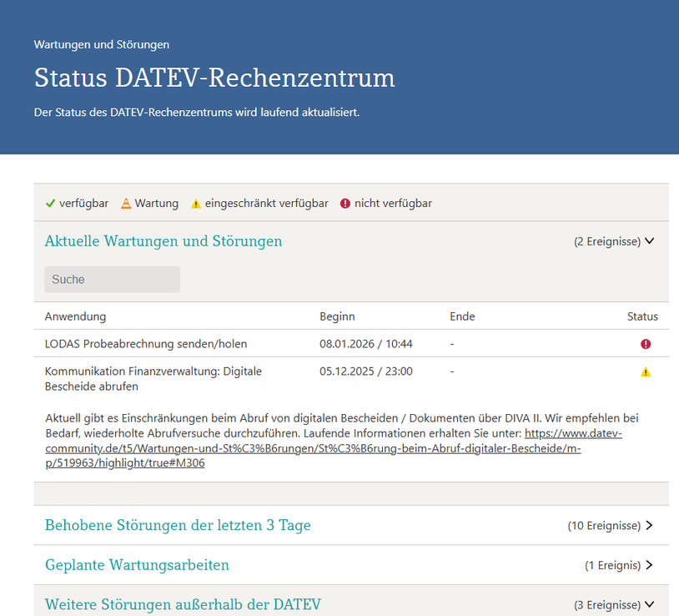This screenshot has width=679, height=616.
Task: Collapse the Aktuelle Wartungen und Störungen chevron
Action: tap(650, 241)
